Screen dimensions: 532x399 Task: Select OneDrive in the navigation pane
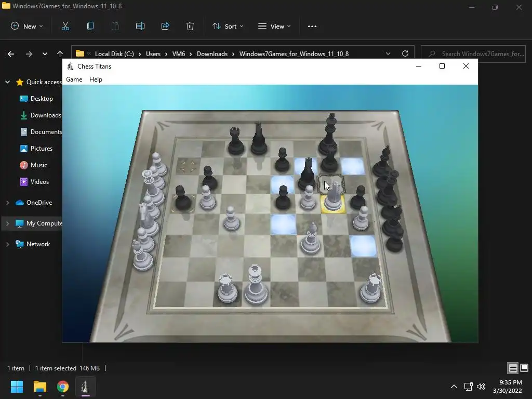34,203
